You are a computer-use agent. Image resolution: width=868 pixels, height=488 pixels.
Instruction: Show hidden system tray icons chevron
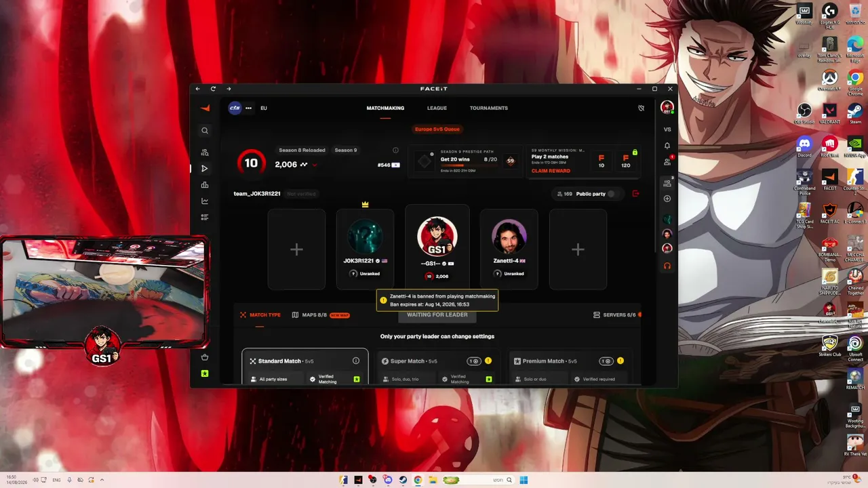pyautogui.click(x=102, y=480)
